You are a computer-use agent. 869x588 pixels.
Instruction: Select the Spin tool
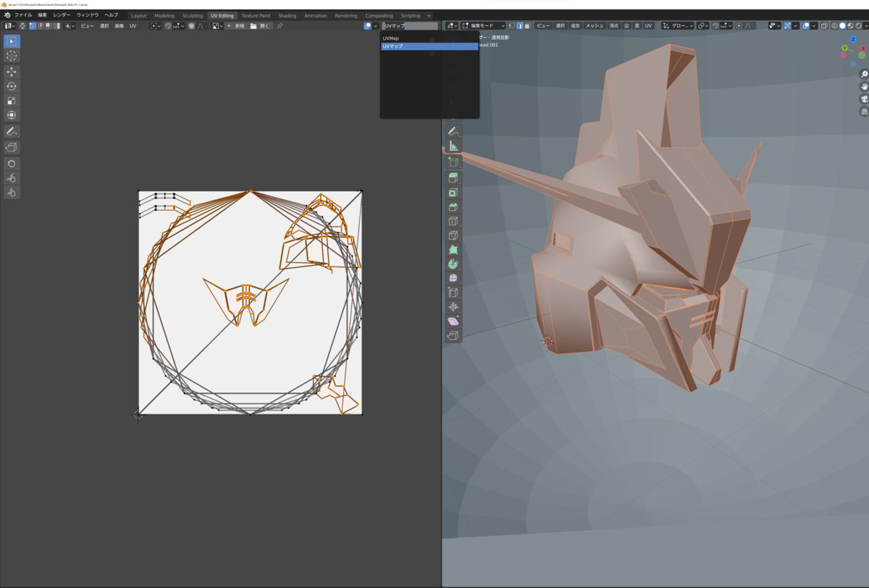coord(453,264)
